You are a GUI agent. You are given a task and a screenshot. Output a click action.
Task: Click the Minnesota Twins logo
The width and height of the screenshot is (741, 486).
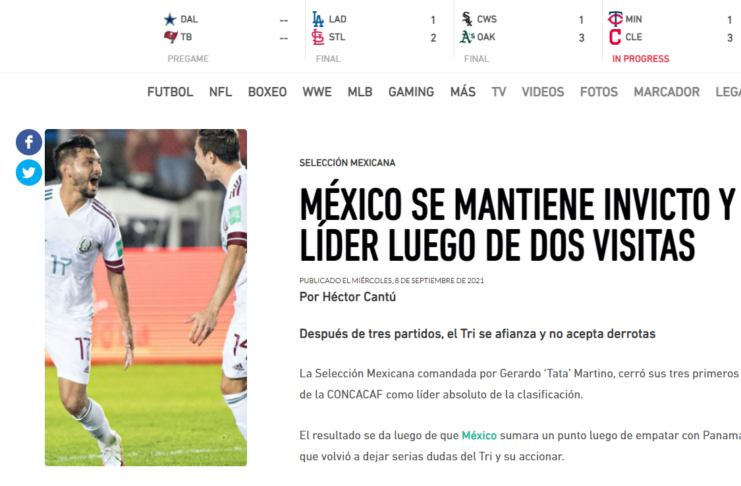click(x=615, y=19)
